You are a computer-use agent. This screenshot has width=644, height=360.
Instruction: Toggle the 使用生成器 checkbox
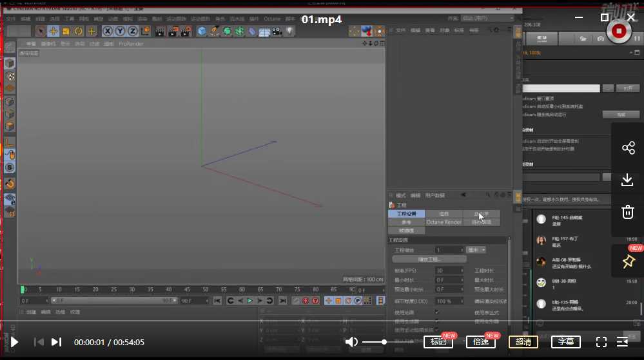pyautogui.click(x=437, y=321)
